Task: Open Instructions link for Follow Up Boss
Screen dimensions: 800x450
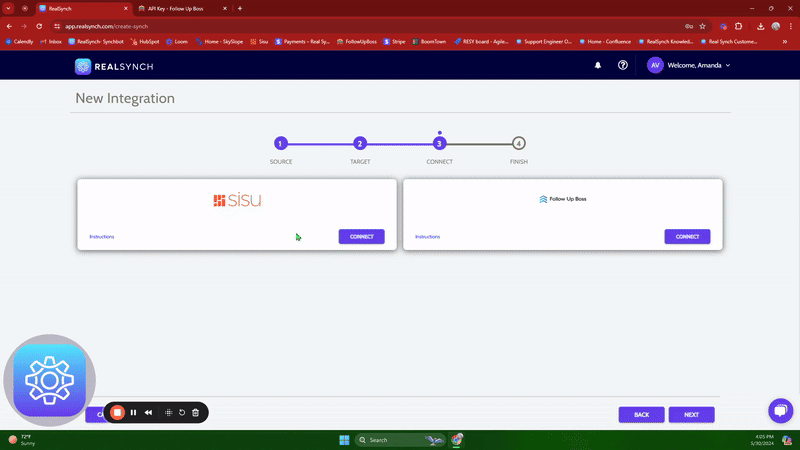Action: click(427, 237)
